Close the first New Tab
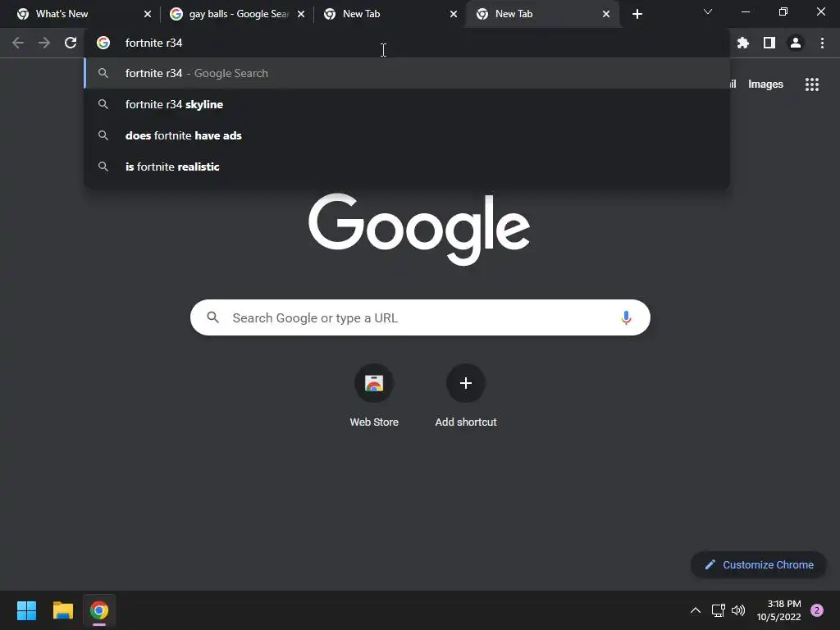Viewport: 840px width, 630px height. click(x=454, y=14)
